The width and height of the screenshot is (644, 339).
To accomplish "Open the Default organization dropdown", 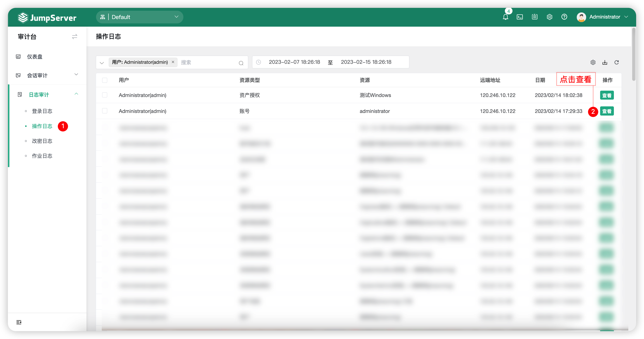I will coord(139,17).
